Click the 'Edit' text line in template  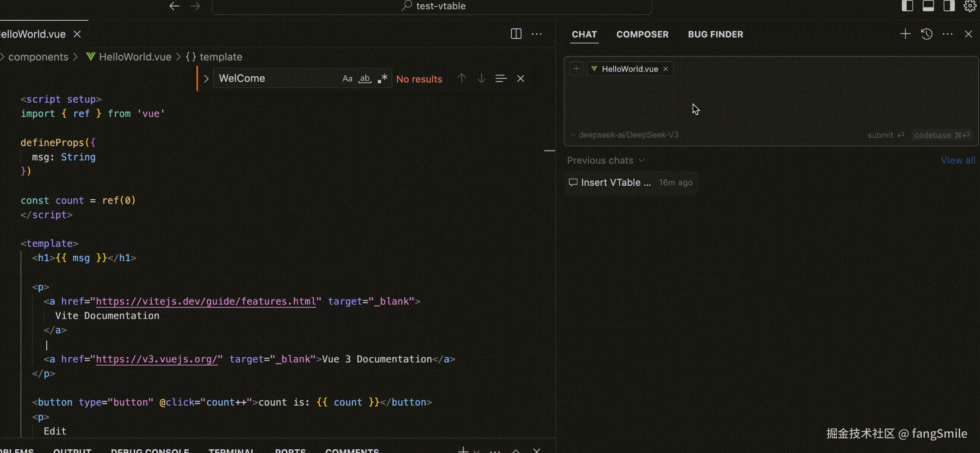[55, 431]
